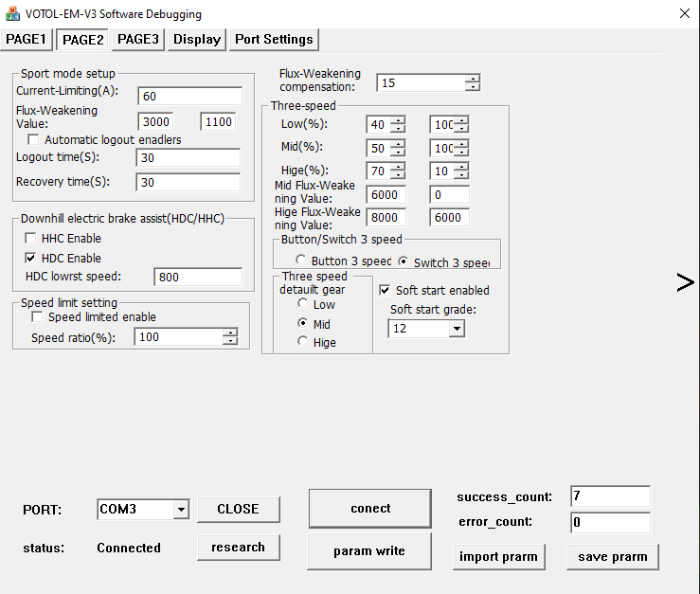
Task: Decrease Mid(%) first spinner value
Action: [398, 153]
